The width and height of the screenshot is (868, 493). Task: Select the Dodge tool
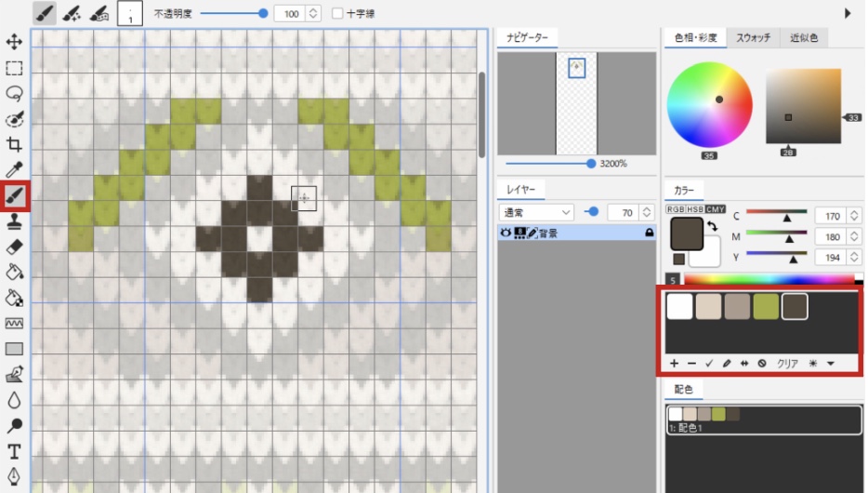click(14, 425)
